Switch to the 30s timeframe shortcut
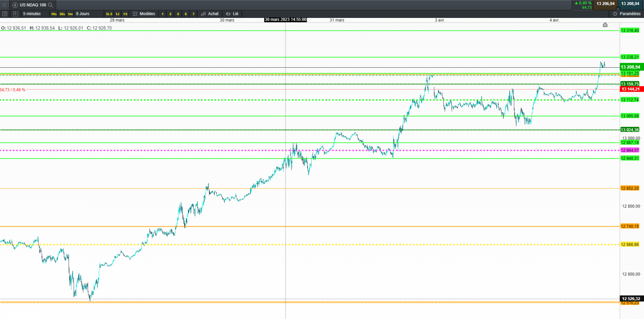The height and width of the screenshot is (319, 644). click(62, 14)
